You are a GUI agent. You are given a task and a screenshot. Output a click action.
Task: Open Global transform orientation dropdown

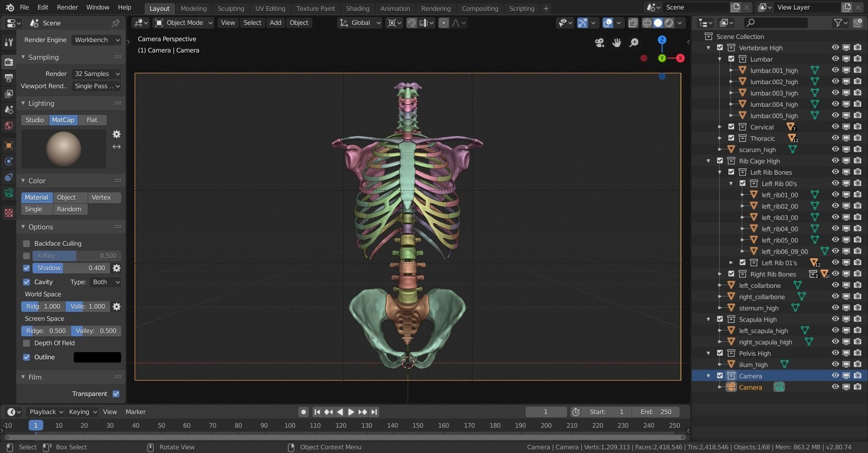[360, 23]
